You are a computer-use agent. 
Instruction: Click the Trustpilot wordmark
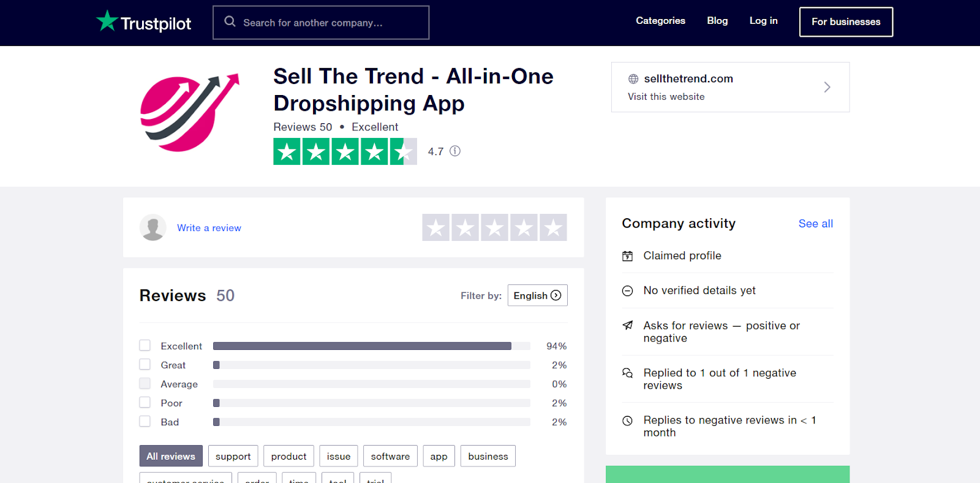tap(156, 23)
